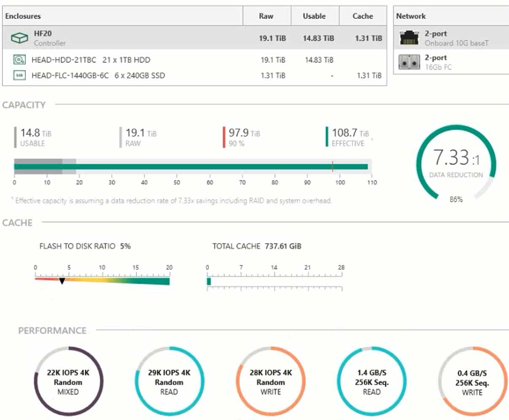Click the 97.9 TiB 90% capacity figure
This screenshot has height=420, width=509.
241,137
